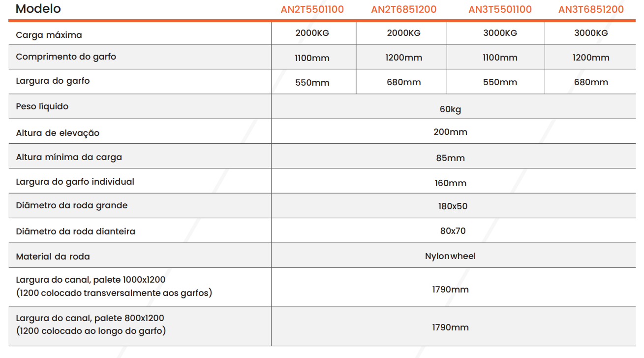Click the Modelo heading
This screenshot has height=358, width=644.
coord(38,9)
